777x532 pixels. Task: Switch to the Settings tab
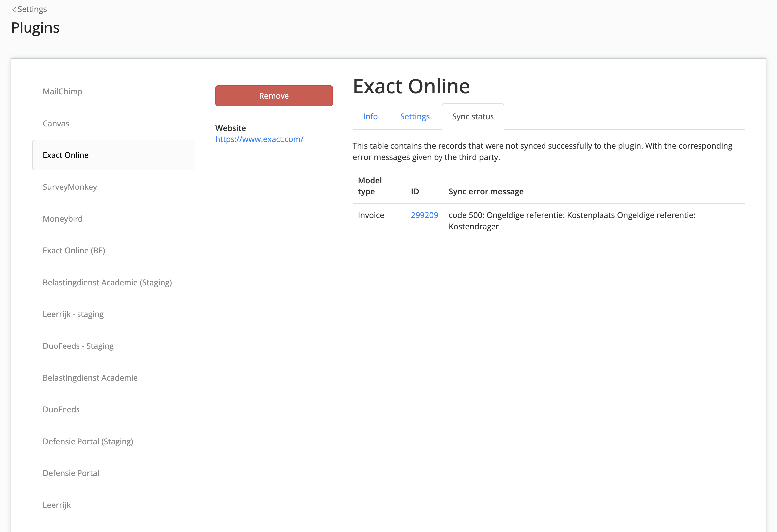(x=415, y=116)
